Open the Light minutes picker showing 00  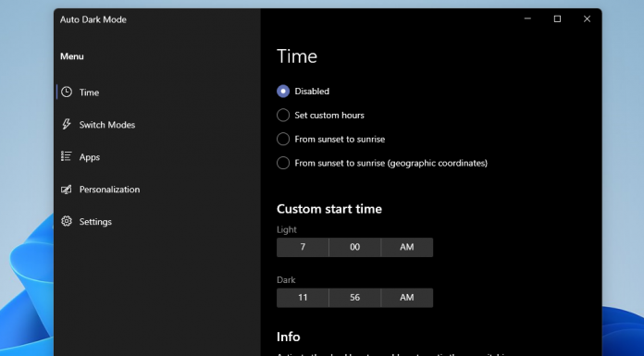click(355, 247)
